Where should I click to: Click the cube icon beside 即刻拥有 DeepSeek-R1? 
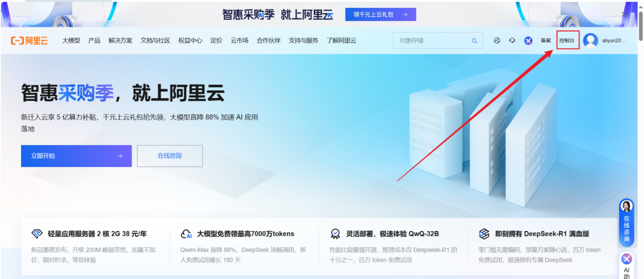(484, 234)
